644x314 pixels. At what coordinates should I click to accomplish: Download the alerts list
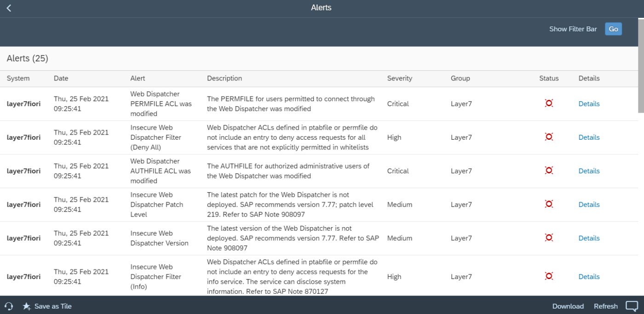pyautogui.click(x=568, y=306)
